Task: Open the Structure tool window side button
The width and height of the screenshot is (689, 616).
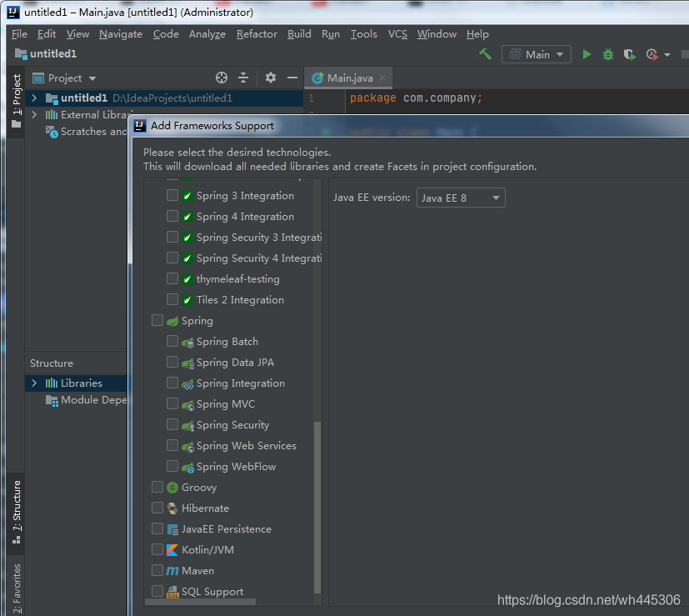Action: pyautogui.click(x=17, y=511)
